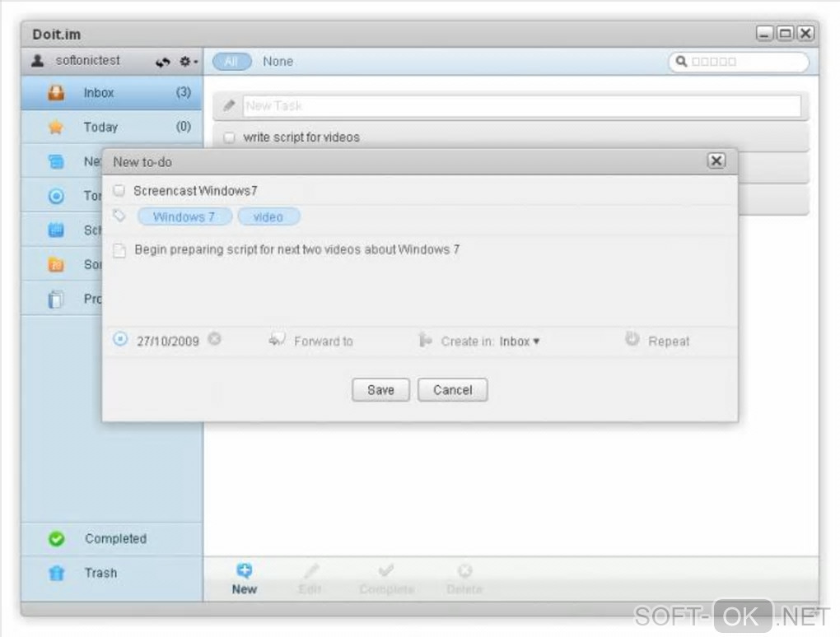This screenshot has height=637, width=840.
Task: Click the softonictest user icon
Action: point(38,60)
